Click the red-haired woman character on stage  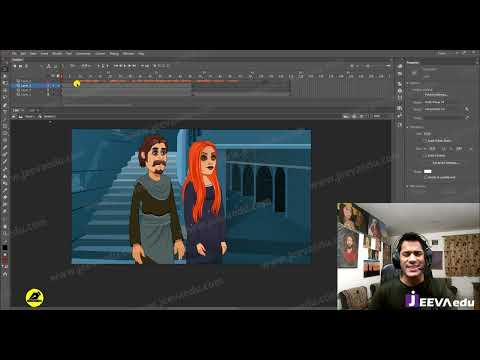[x=205, y=203]
